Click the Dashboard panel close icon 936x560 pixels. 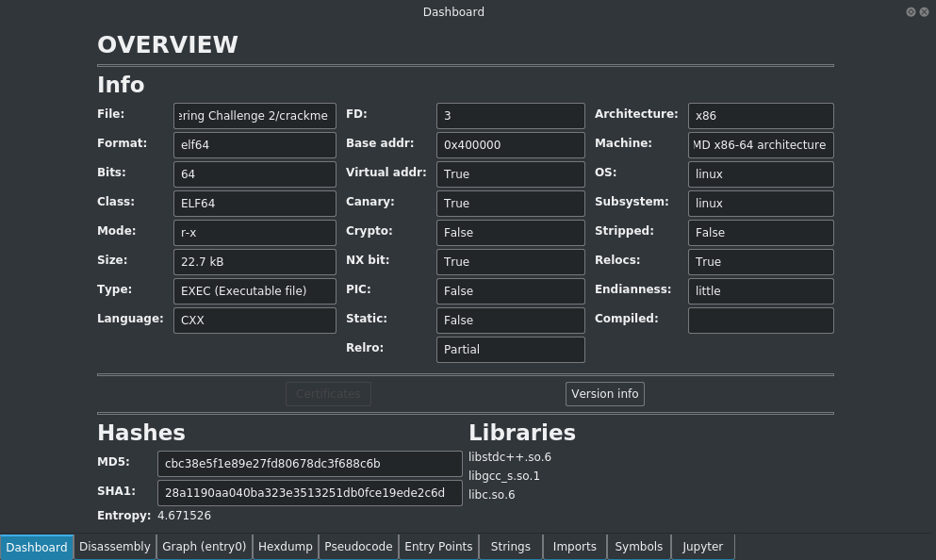(924, 12)
